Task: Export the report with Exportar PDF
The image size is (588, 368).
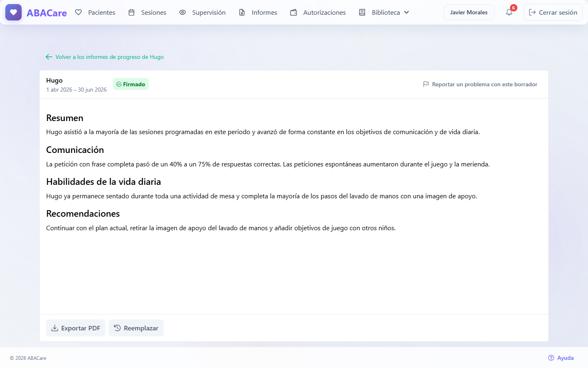Action: tap(76, 328)
